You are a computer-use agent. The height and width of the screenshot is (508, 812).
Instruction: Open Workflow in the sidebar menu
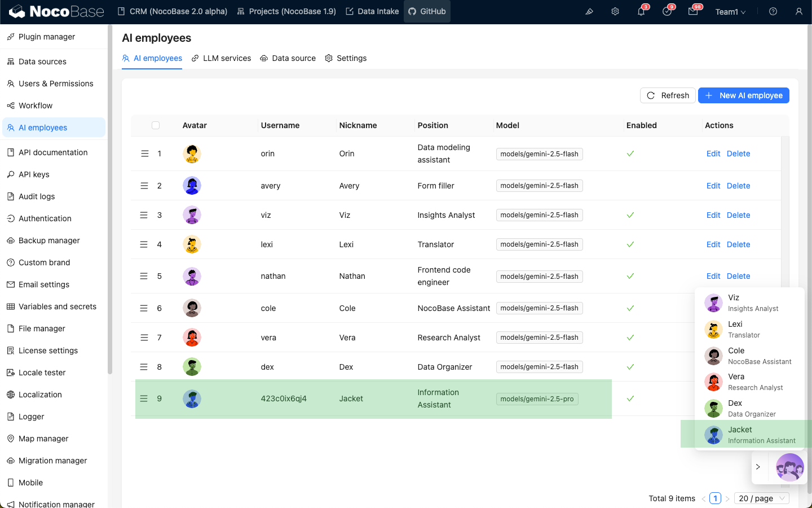tap(36, 106)
